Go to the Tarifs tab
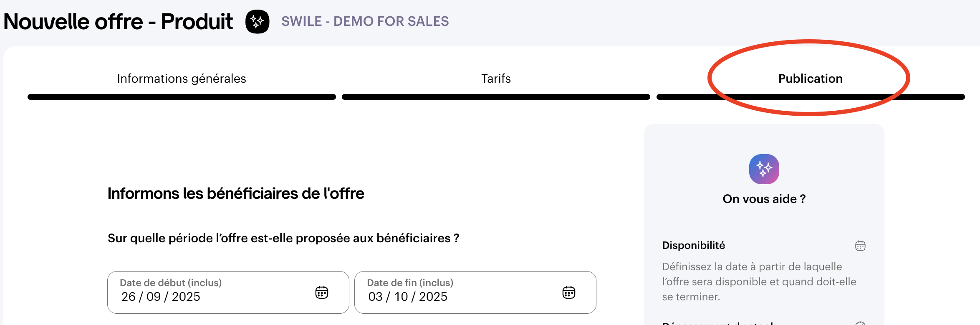Screen dimensions: 980x325 (496, 79)
